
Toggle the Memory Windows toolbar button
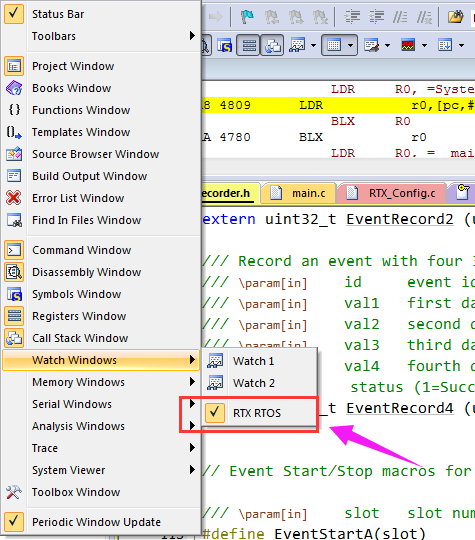334,45
